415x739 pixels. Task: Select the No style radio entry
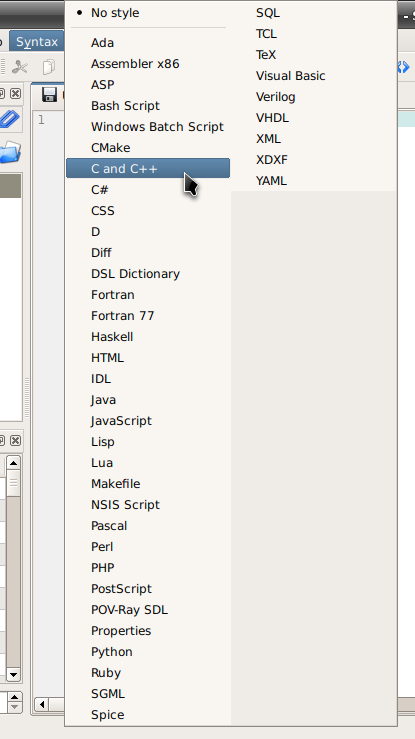coord(148,13)
